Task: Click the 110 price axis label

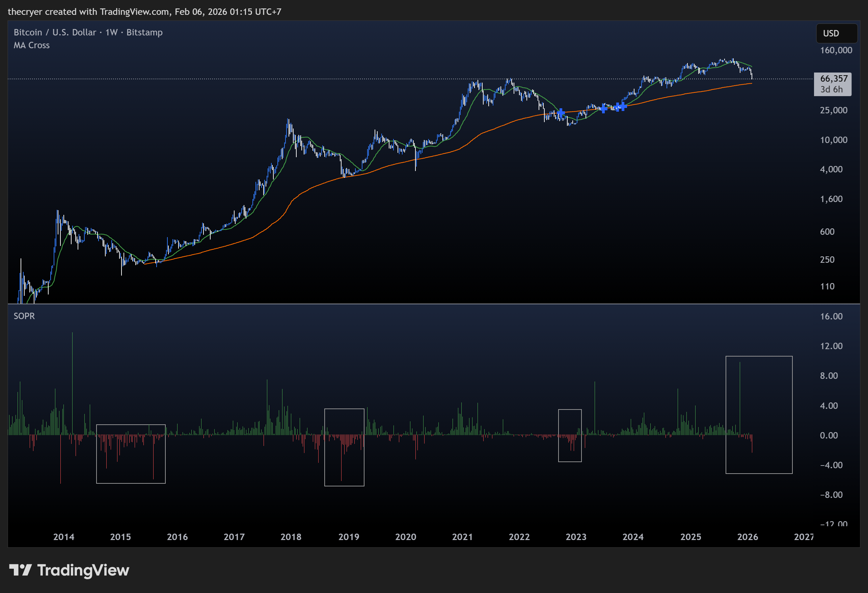Action: (827, 286)
